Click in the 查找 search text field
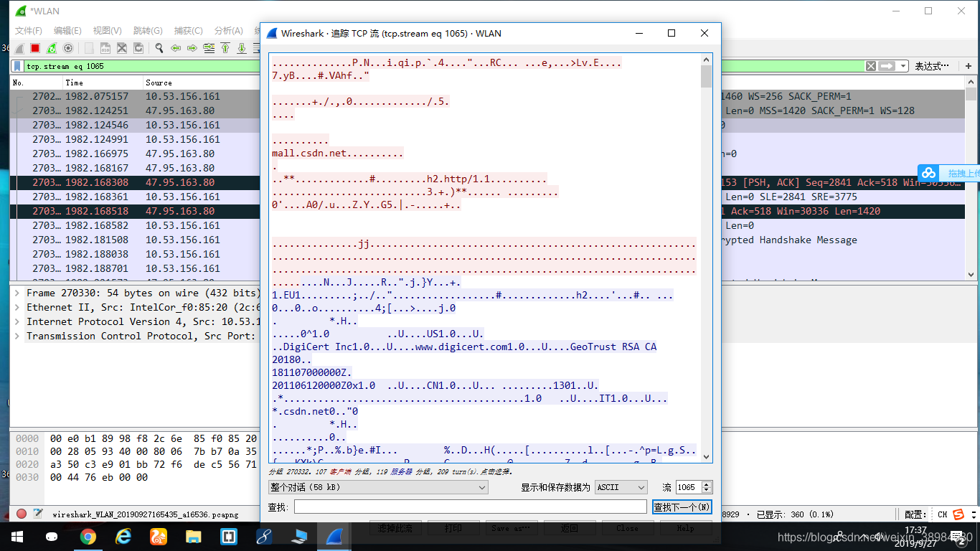 [470, 507]
